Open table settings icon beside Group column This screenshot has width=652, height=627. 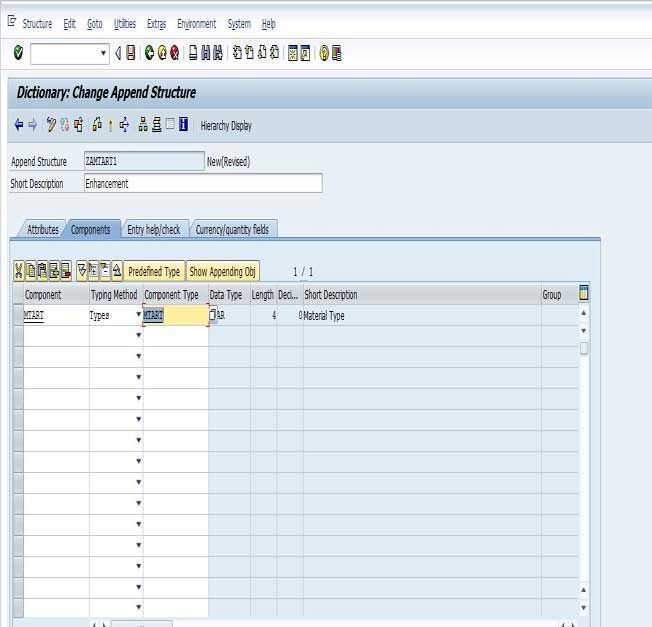point(583,293)
